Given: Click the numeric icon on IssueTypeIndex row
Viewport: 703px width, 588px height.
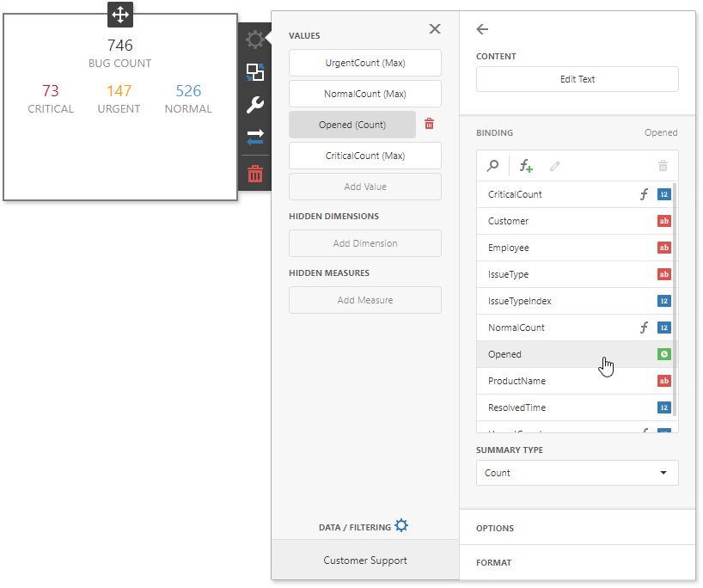Looking at the screenshot, I should [x=664, y=301].
